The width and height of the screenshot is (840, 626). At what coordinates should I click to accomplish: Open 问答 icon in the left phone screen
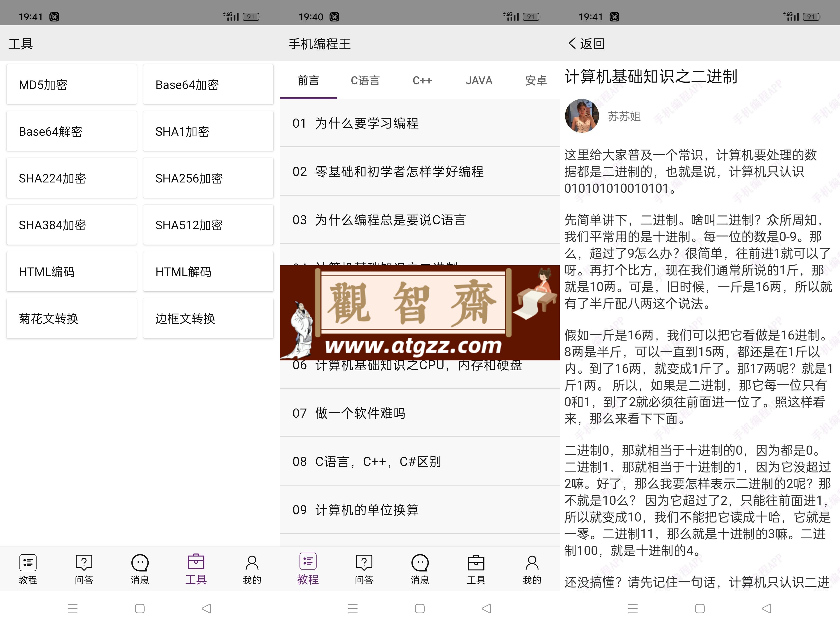coord(84,563)
